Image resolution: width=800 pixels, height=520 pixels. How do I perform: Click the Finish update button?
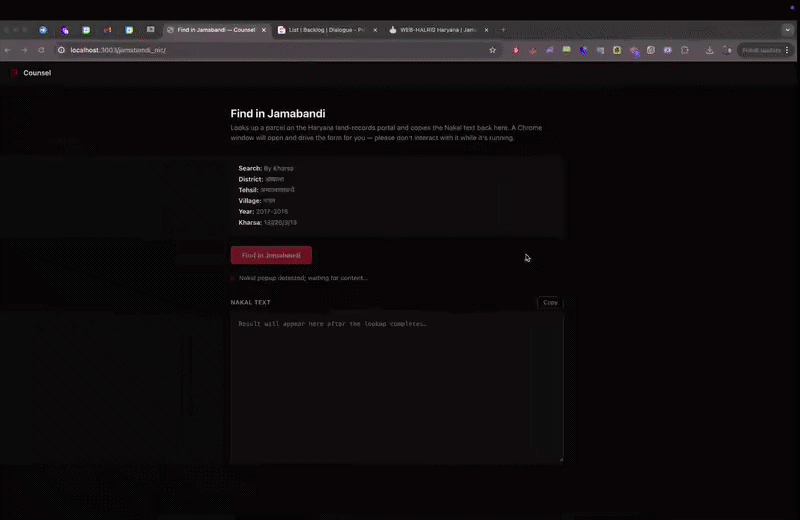point(761,50)
